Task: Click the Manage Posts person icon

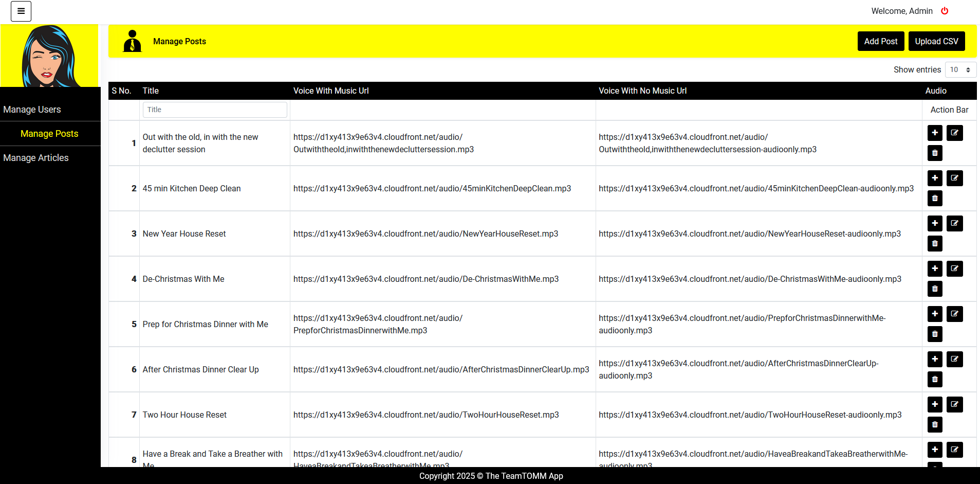Action: click(x=133, y=41)
